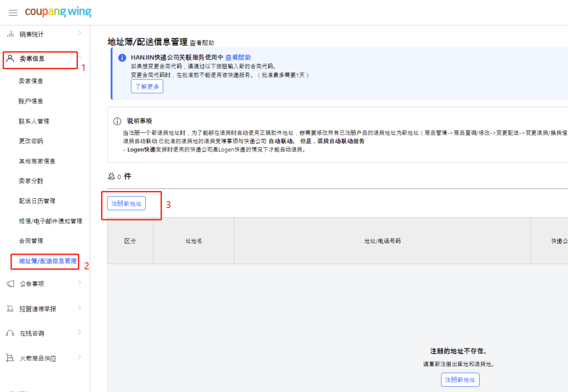
Task: Click the headset icon beside 在线咨询
Action: [11, 333]
